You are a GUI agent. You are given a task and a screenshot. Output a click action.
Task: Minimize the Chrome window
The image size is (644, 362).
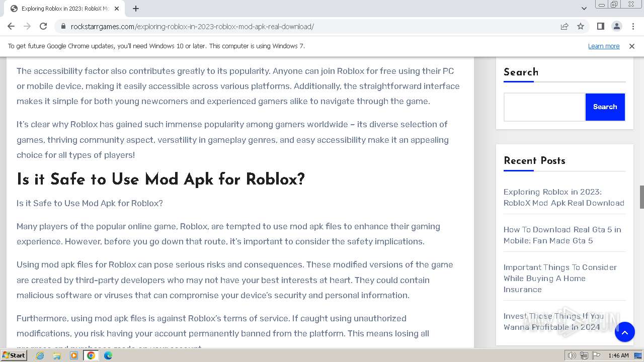601,5
